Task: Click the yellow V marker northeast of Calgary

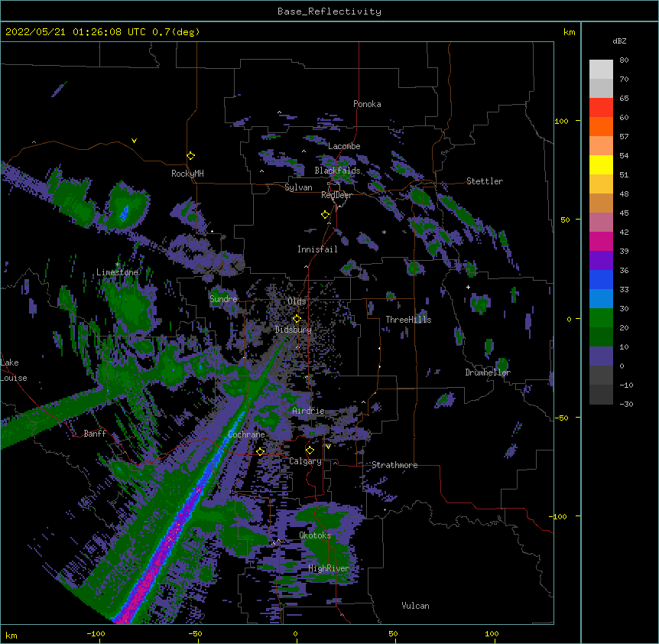Action: 328,447
